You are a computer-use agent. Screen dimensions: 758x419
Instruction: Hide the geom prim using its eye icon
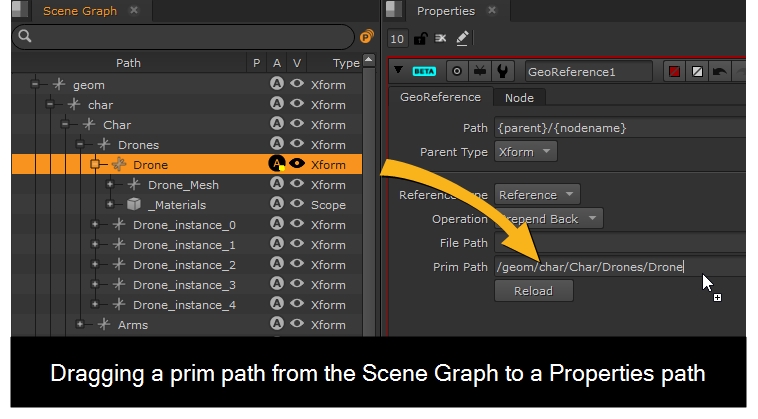click(297, 85)
